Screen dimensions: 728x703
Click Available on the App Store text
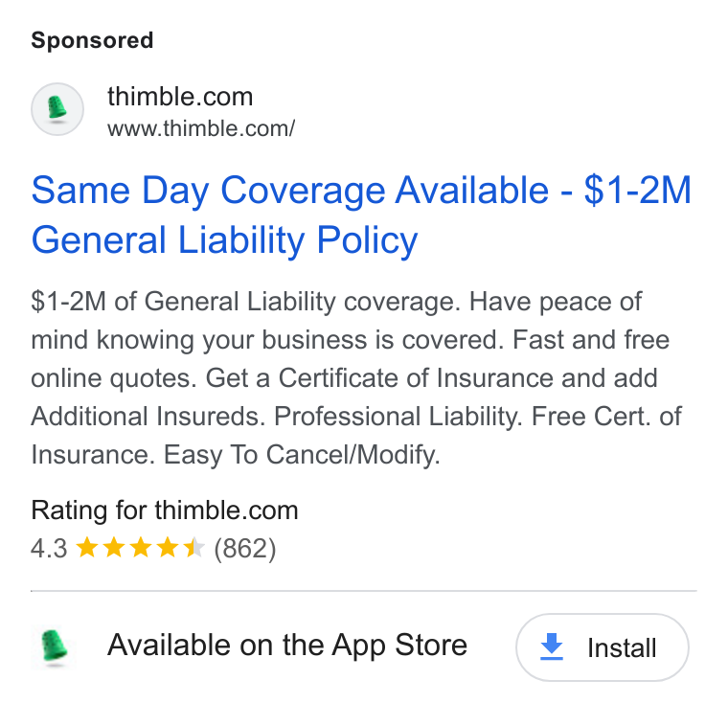click(287, 645)
